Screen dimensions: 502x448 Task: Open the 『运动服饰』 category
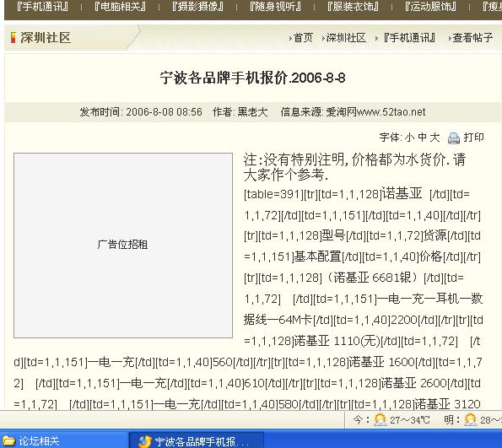coord(430,7)
